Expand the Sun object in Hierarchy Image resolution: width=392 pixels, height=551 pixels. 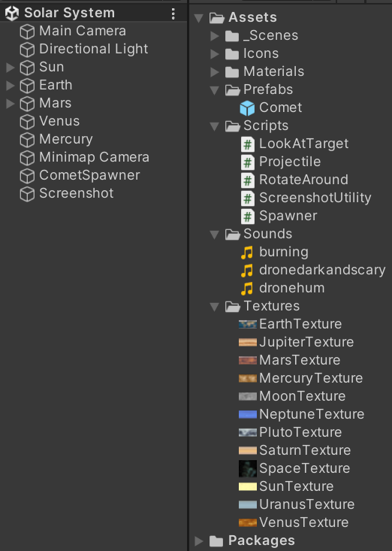(11, 68)
